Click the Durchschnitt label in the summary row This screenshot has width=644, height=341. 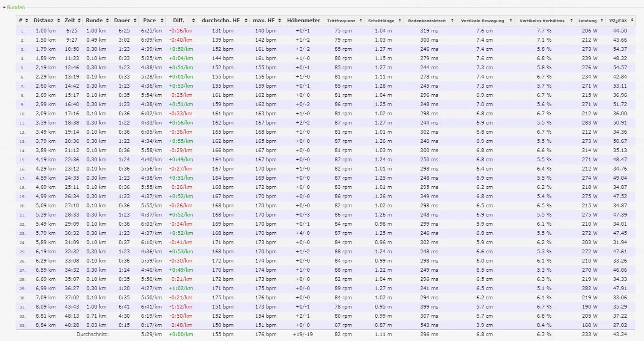(93, 335)
